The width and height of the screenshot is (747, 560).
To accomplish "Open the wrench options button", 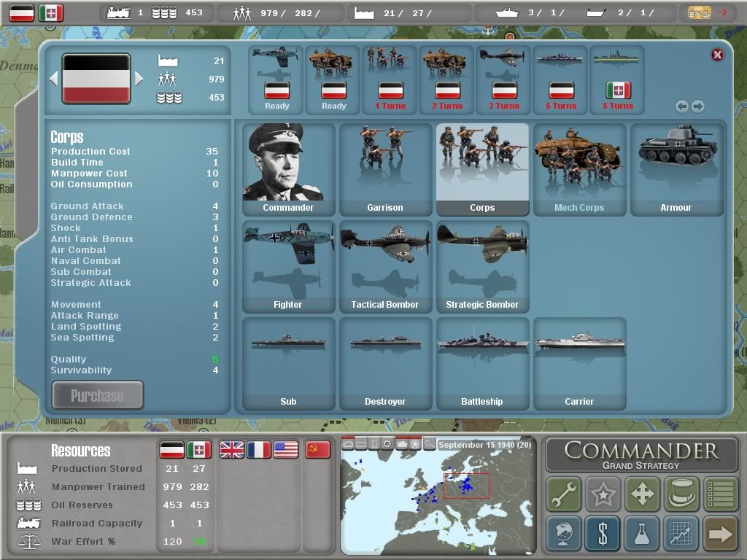I will (x=564, y=494).
